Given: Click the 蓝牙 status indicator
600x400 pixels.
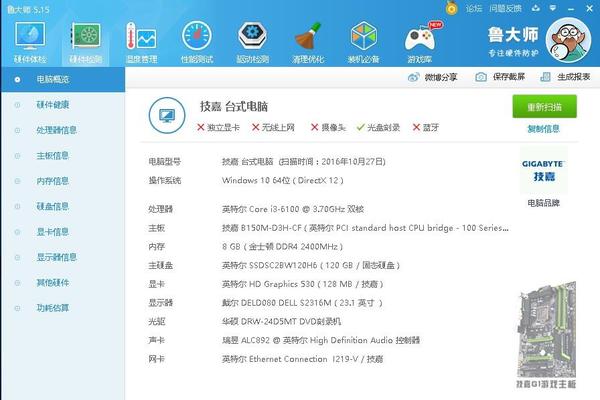Looking at the screenshot, I should pyautogui.click(x=426, y=127).
